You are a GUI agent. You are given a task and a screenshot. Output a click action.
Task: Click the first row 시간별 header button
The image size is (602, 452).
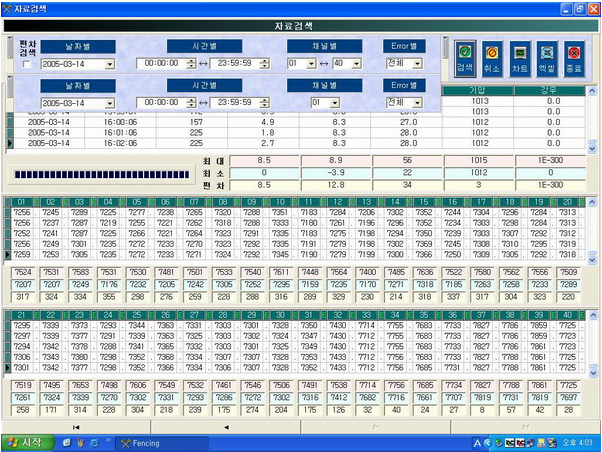[204, 46]
